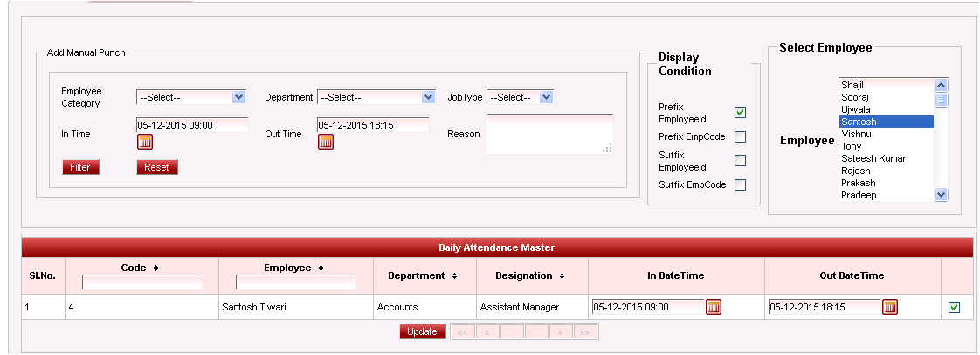Sort table by Employee column arrows
This screenshot has width=980, height=355.
[321, 268]
